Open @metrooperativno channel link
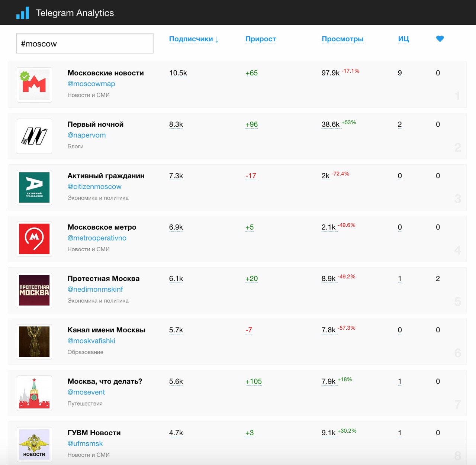Image resolution: width=476 pixels, height=465 pixels. pyautogui.click(x=97, y=238)
